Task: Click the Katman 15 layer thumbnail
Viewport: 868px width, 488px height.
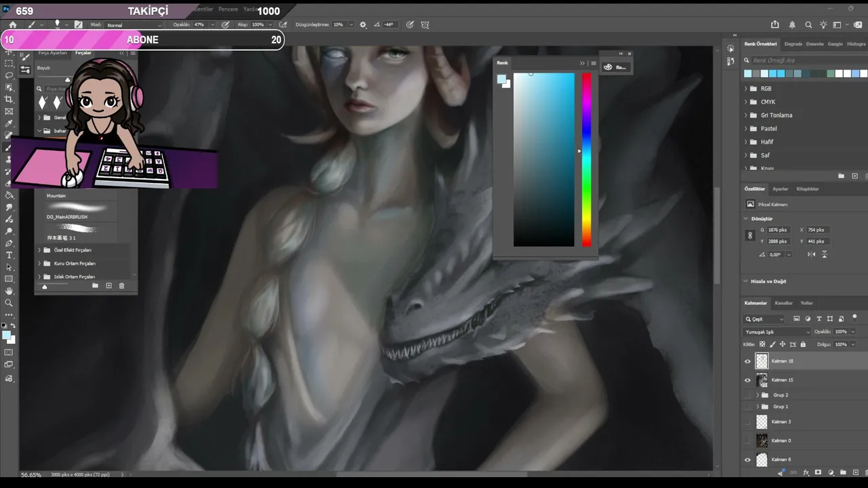Action: (762, 380)
